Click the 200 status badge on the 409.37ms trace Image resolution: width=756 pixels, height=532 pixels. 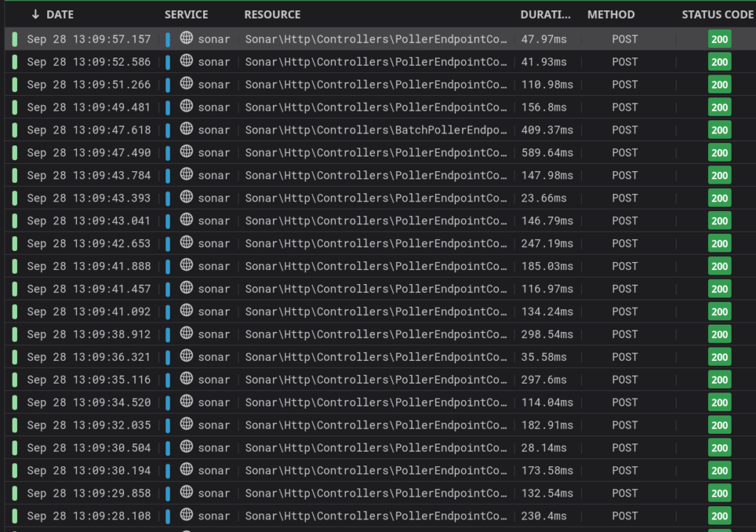coord(719,130)
